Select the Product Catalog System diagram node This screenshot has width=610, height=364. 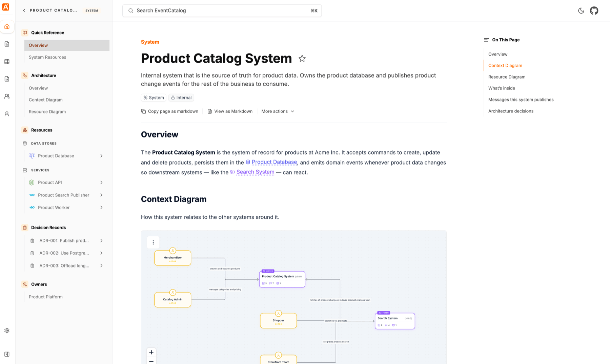[282, 279]
